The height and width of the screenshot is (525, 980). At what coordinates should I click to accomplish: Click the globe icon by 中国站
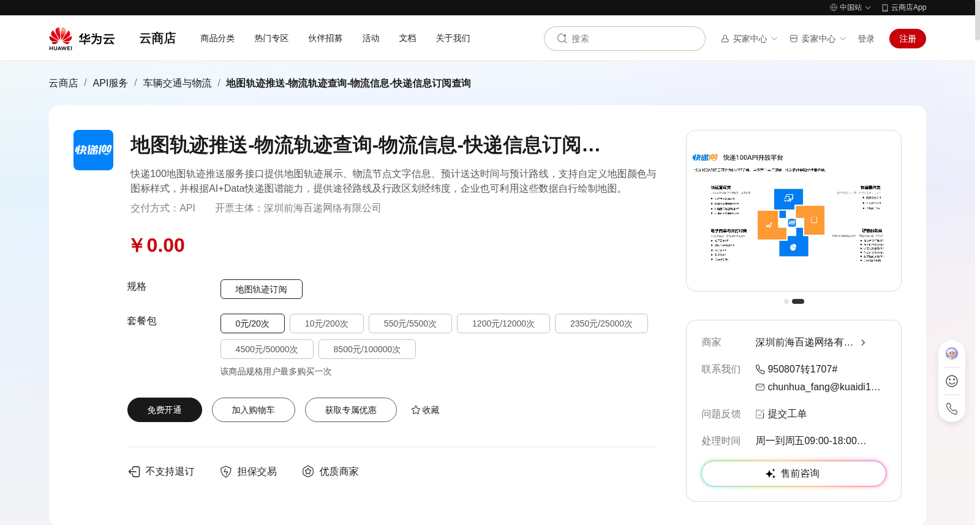(834, 7)
